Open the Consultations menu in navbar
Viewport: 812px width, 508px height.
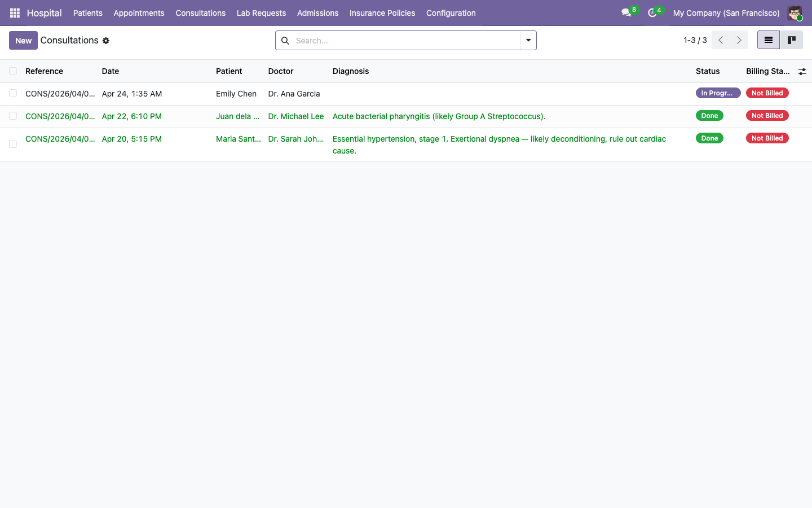tap(201, 12)
